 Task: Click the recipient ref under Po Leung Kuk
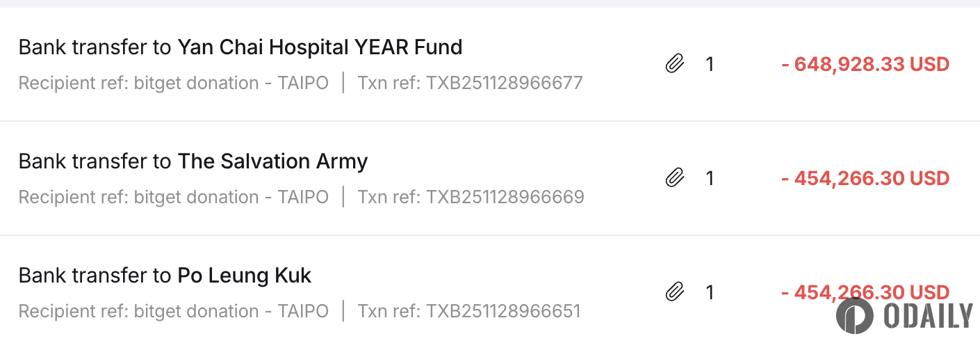[174, 311]
